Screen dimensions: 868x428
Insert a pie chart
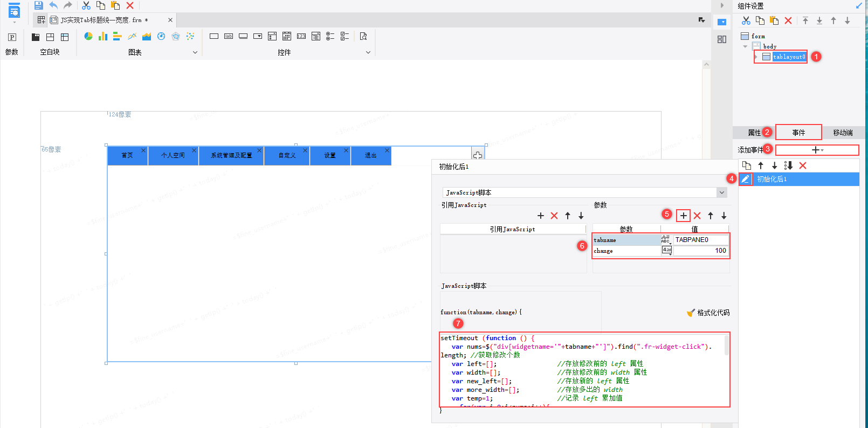pyautogui.click(x=88, y=36)
